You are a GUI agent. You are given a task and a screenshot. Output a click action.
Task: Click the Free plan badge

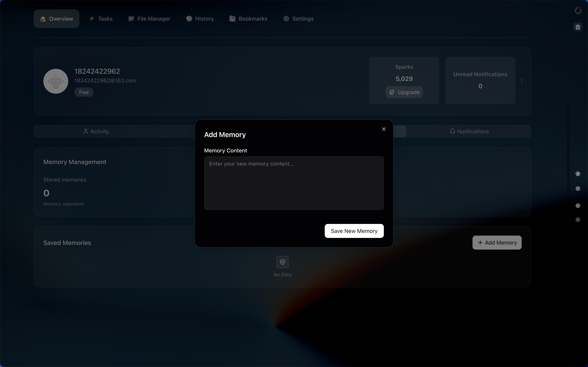(x=84, y=92)
